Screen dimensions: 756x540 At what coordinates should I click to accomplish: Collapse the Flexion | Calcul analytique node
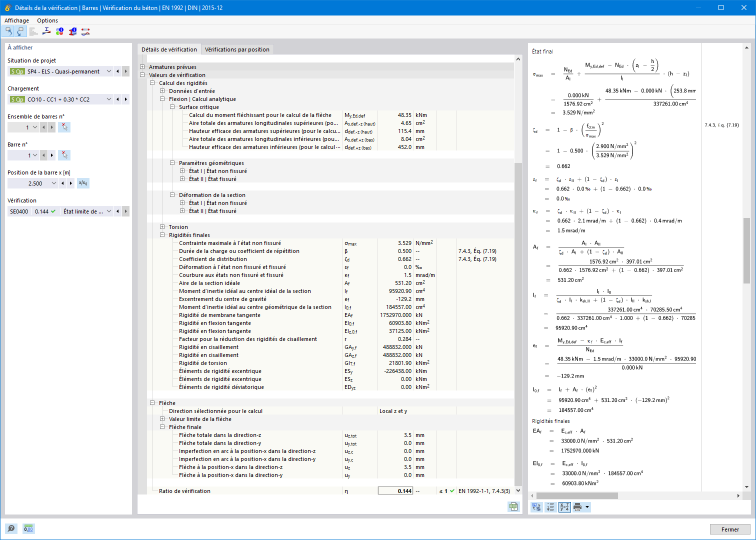162,99
